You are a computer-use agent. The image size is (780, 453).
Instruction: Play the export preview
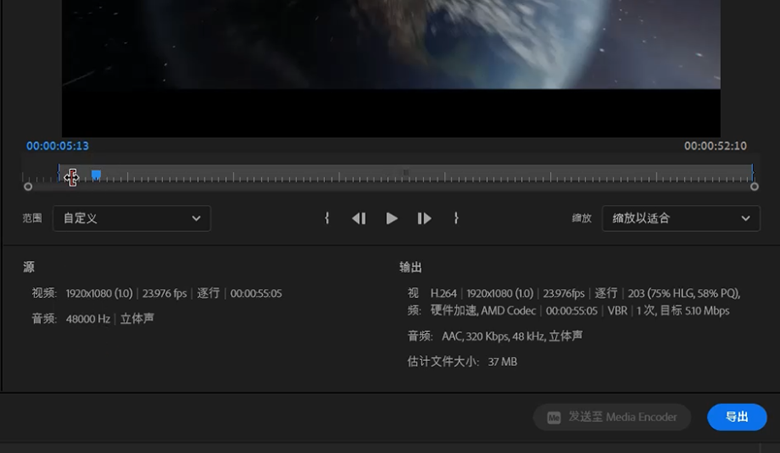[391, 218]
